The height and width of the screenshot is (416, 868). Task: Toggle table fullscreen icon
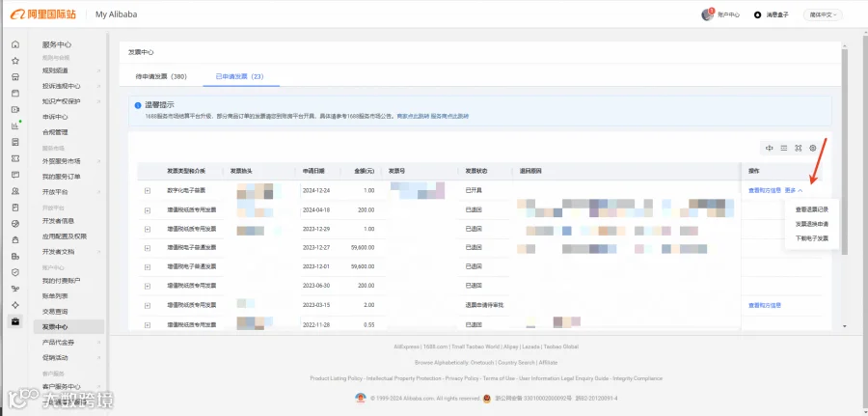799,148
